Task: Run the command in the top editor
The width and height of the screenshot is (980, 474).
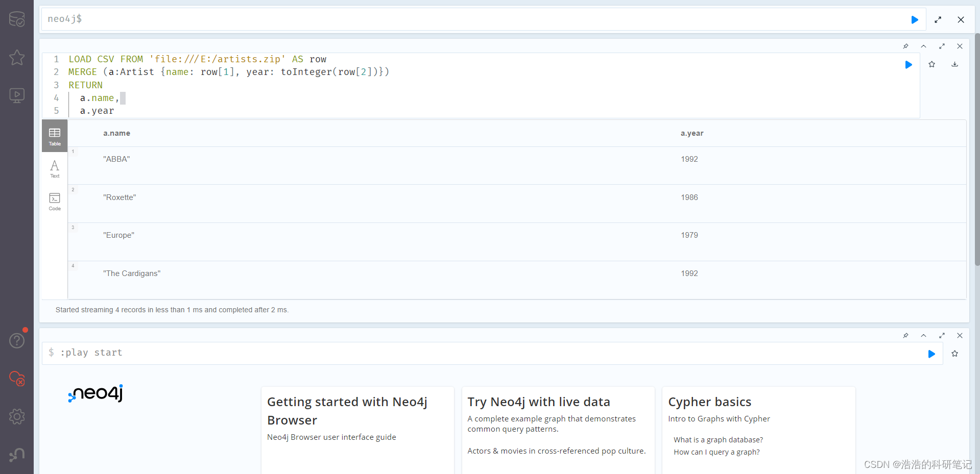Action: (915, 19)
